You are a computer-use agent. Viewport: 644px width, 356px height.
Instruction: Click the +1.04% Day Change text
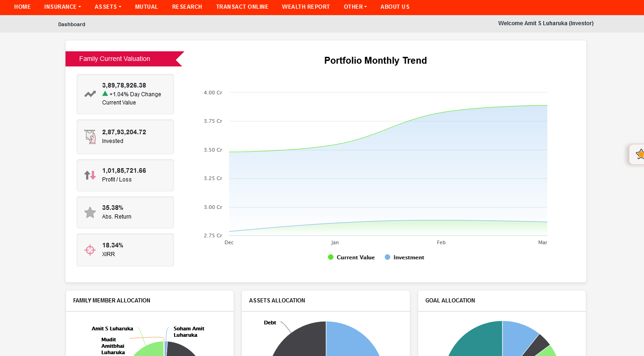[x=135, y=94]
